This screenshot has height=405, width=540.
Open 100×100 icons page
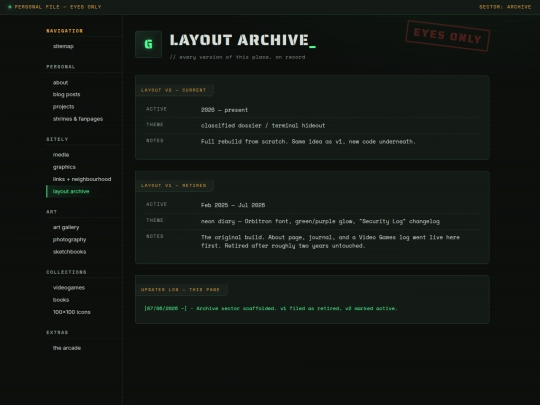(x=72, y=312)
